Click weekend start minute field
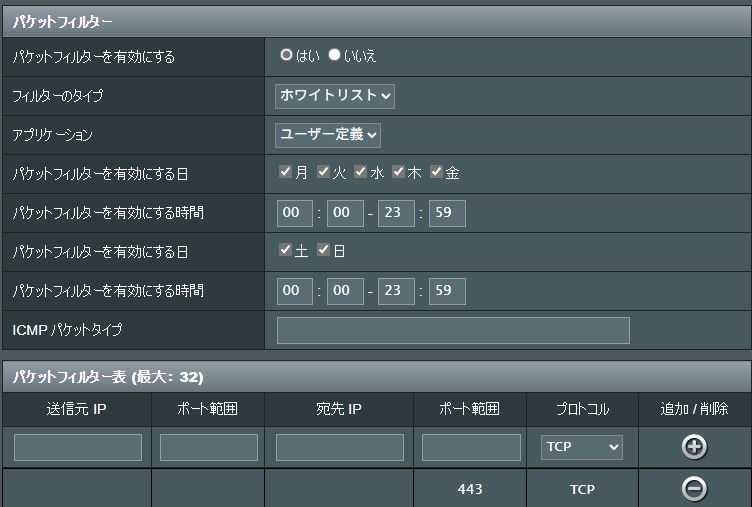The height and width of the screenshot is (507, 752). point(345,291)
